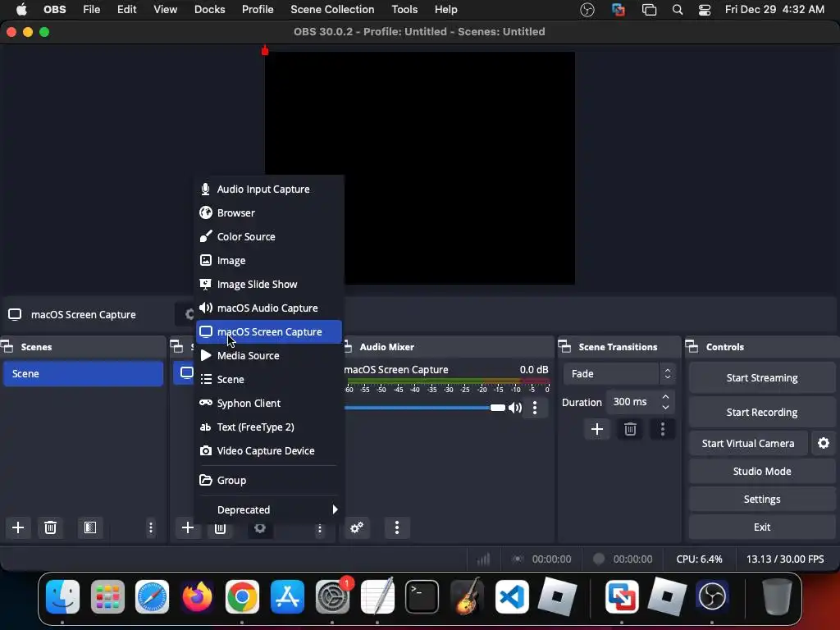Choose Audio Input Capture from source list
Viewport: 840px width, 630px height.
[x=268, y=189]
